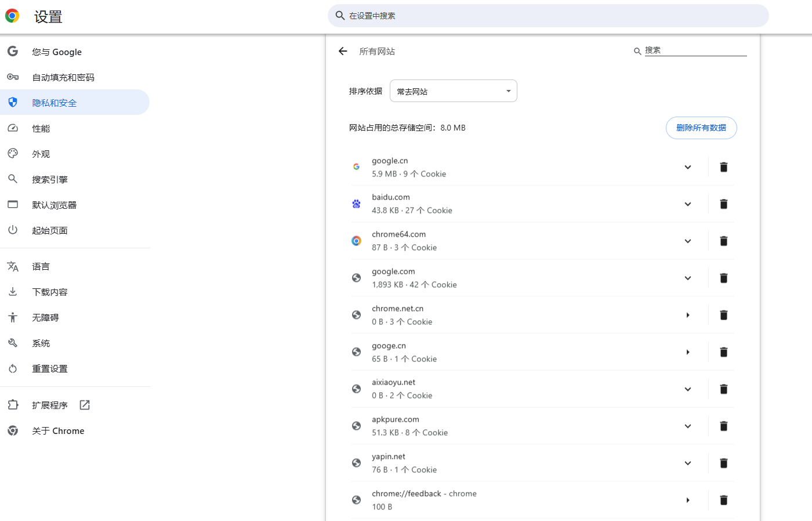The width and height of the screenshot is (812, 521).
Task: Open 自动填充和密码 settings section
Action: [75, 77]
